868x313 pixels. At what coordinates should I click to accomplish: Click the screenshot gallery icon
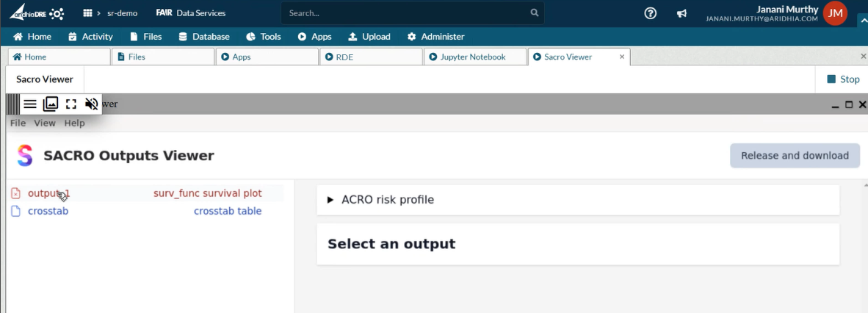pos(51,104)
